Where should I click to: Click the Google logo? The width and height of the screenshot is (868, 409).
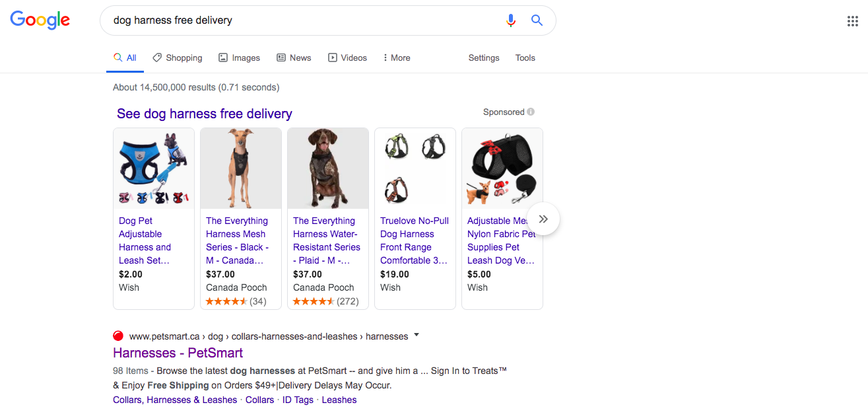click(x=40, y=20)
